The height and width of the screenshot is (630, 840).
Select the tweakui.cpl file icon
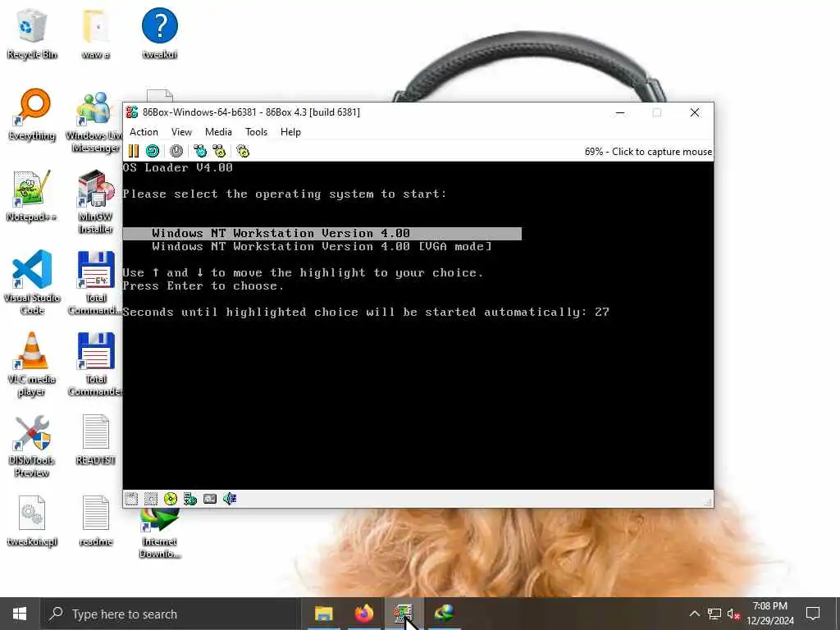click(x=32, y=521)
